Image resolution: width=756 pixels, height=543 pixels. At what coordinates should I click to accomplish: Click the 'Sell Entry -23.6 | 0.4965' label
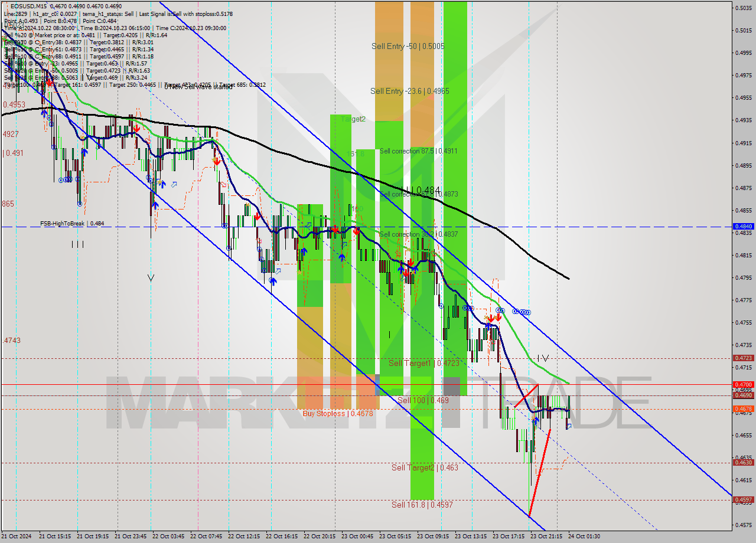click(410, 91)
